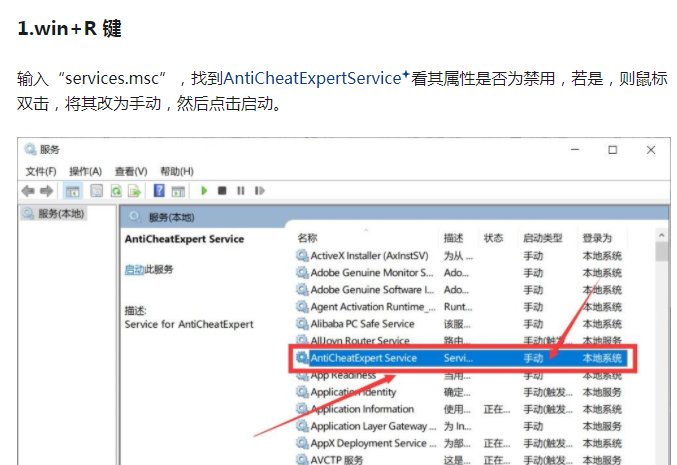Sort by the 描述 column header
Screen dimensions: 677x465
[453, 238]
